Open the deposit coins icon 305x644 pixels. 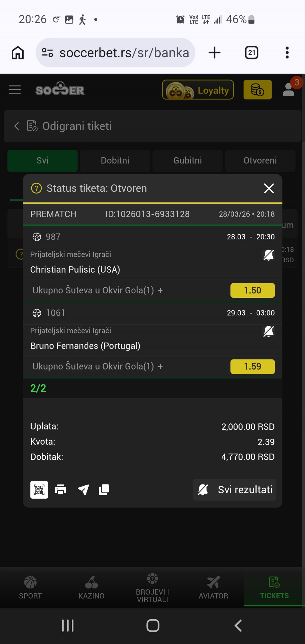tap(257, 90)
